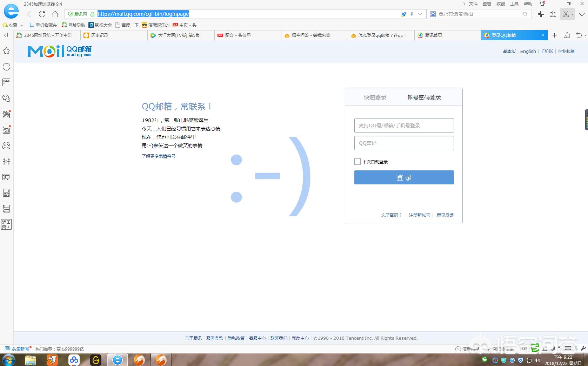This screenshot has width=588, height=366.
Task: Click the browser refresh icon
Action: pos(42,14)
